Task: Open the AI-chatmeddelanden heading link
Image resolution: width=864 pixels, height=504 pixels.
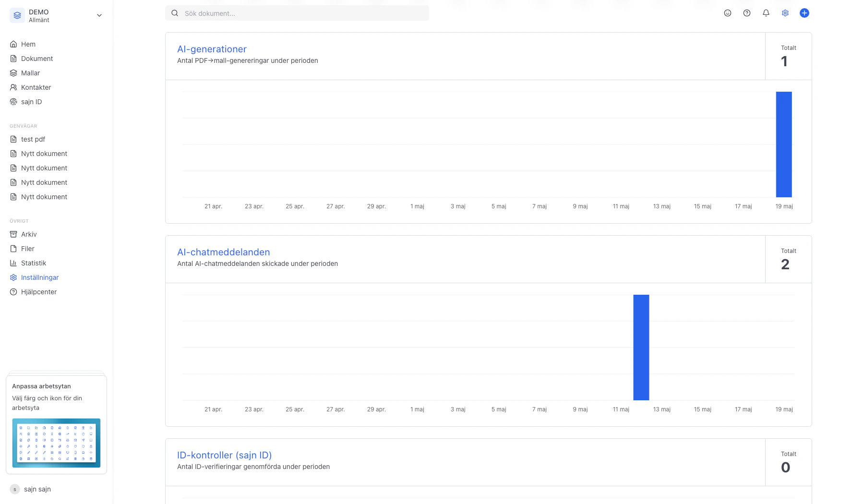Action: 224,252
